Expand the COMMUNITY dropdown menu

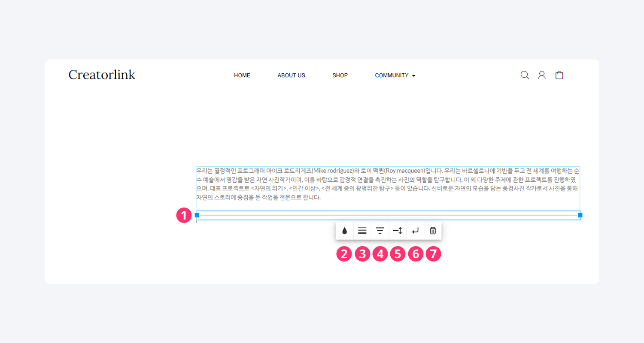point(392,75)
